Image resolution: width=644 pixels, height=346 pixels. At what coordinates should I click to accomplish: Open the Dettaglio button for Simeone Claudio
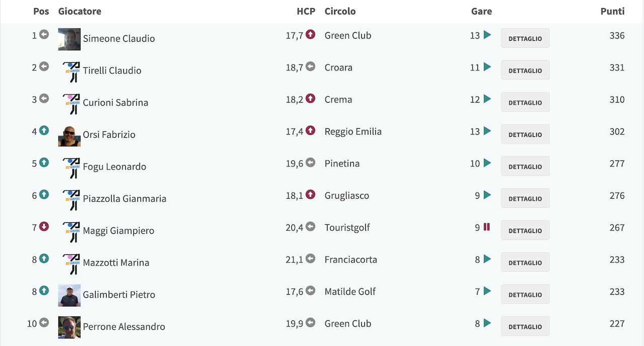[525, 38]
